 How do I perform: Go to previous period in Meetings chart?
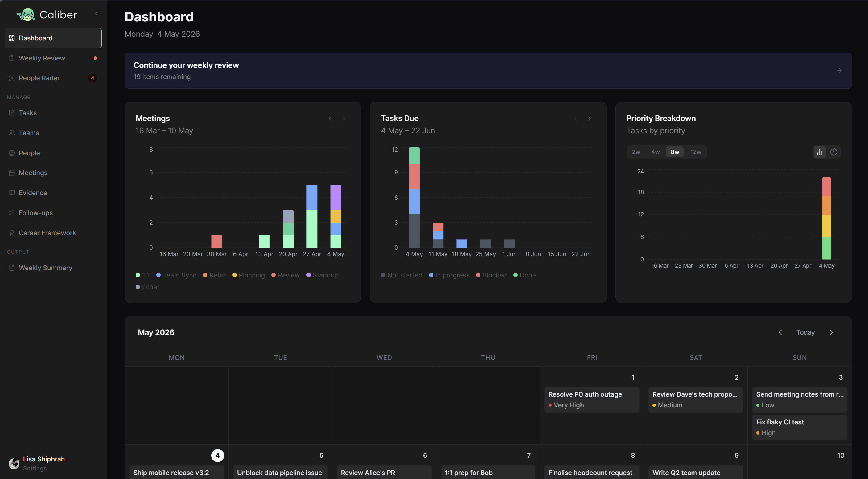pyautogui.click(x=330, y=119)
